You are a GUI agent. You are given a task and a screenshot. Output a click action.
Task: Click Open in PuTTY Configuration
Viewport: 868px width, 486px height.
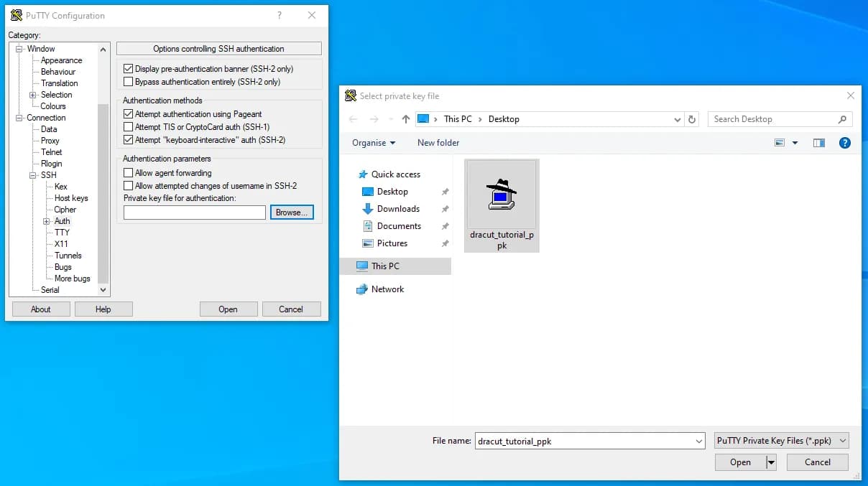point(228,309)
